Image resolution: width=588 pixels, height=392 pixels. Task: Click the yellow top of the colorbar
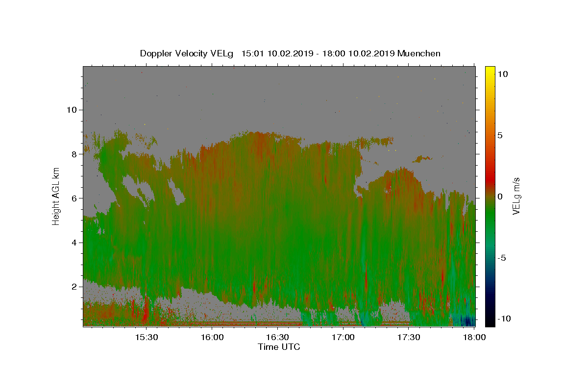click(490, 71)
